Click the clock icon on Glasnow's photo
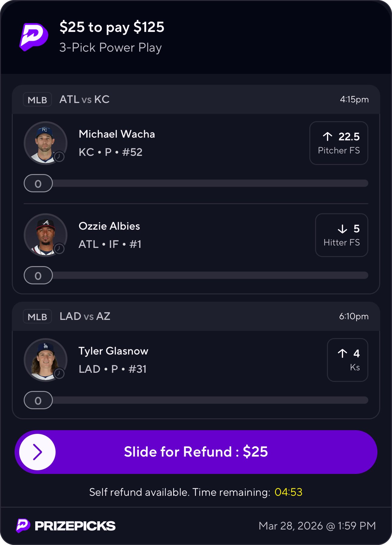 click(x=59, y=374)
